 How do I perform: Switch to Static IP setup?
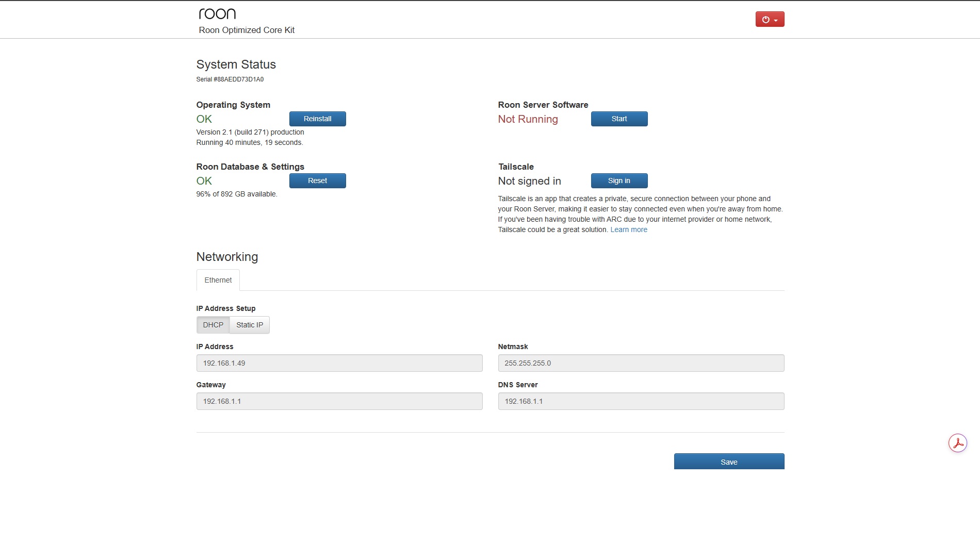coord(250,325)
